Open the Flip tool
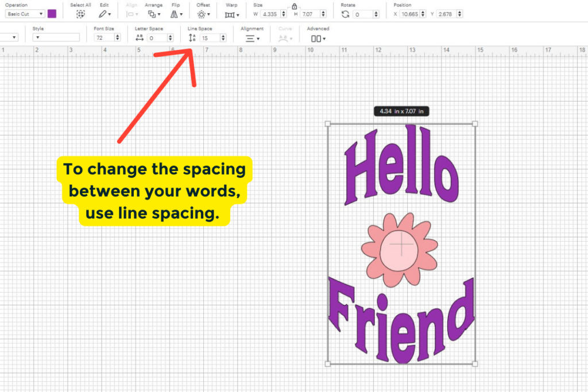Image resolution: width=588 pixels, height=392 pixels. click(174, 14)
